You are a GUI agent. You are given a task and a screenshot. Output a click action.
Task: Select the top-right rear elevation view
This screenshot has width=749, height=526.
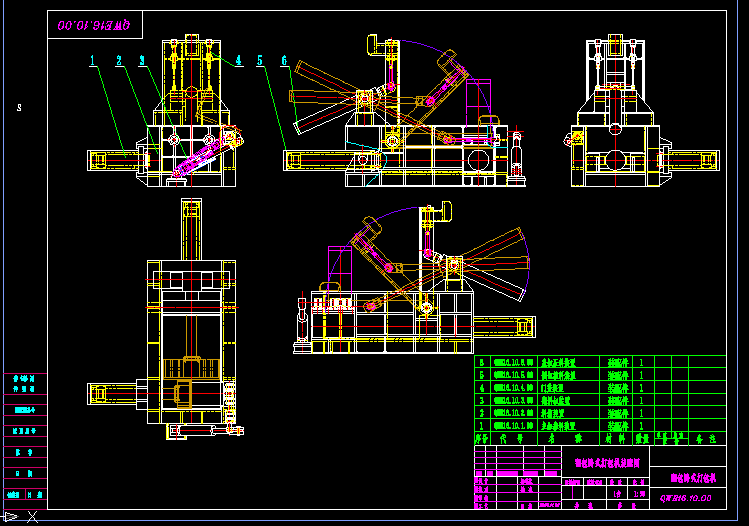pos(642,110)
